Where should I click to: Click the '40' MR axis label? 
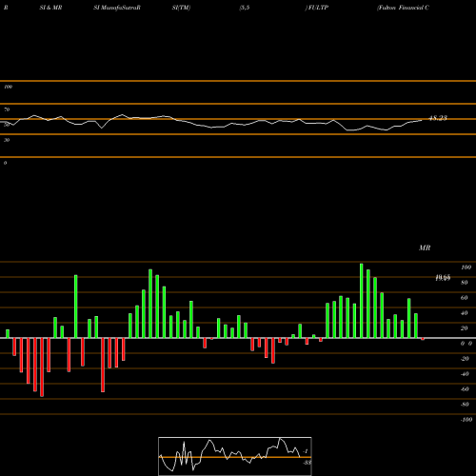pyautogui.click(x=465, y=313)
